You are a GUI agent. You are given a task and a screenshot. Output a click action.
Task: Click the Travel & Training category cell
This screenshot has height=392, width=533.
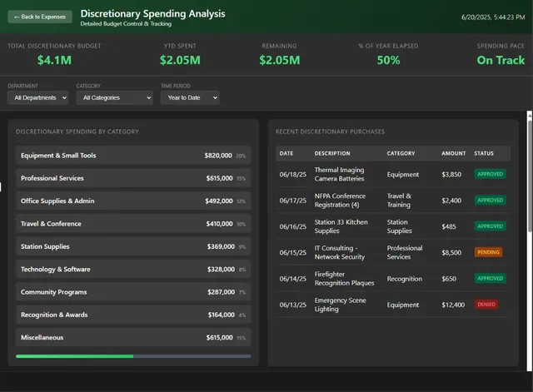tap(399, 201)
